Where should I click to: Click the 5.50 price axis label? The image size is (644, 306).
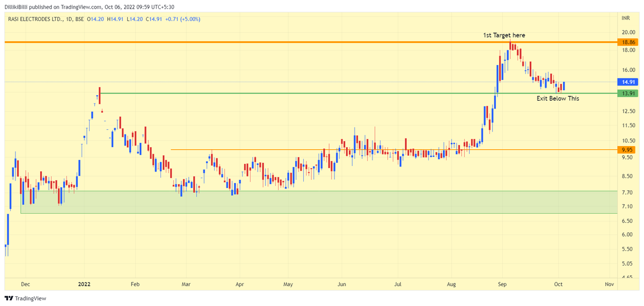pyautogui.click(x=627, y=250)
